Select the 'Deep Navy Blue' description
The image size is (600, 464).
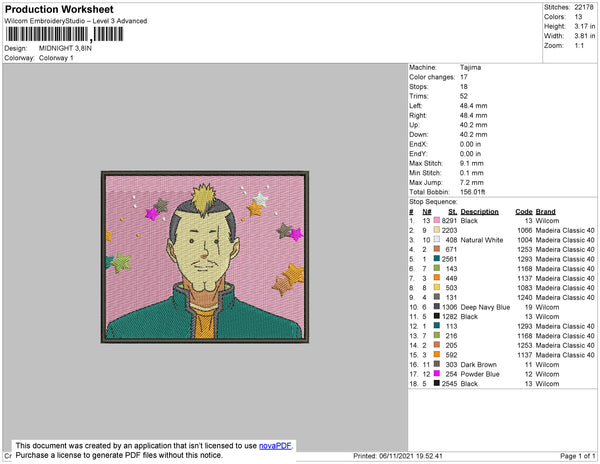pos(485,307)
